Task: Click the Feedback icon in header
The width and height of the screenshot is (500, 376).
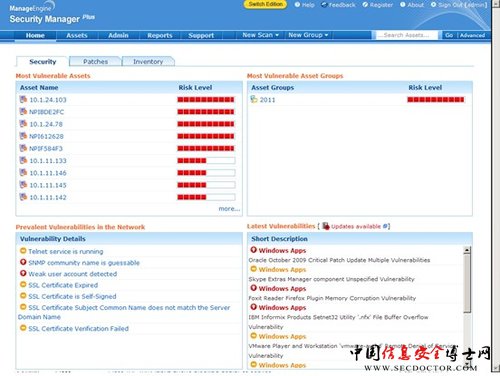Action: pyautogui.click(x=324, y=5)
